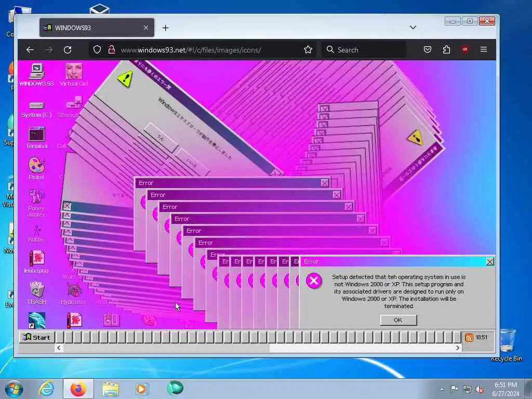This screenshot has width=532, height=399.
Task: Select the pink image file icon beside dolphin
Action: click(x=74, y=320)
